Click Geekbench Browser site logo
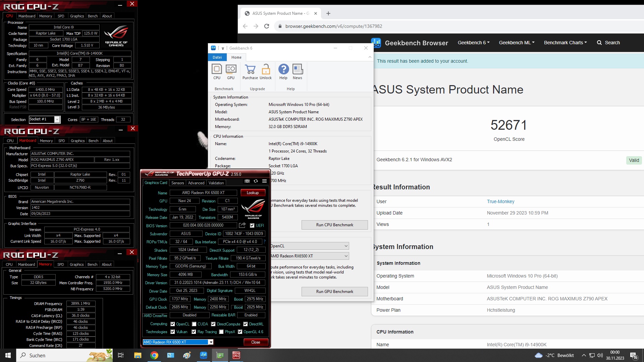The height and width of the screenshot is (362, 644). pyautogui.click(x=410, y=43)
